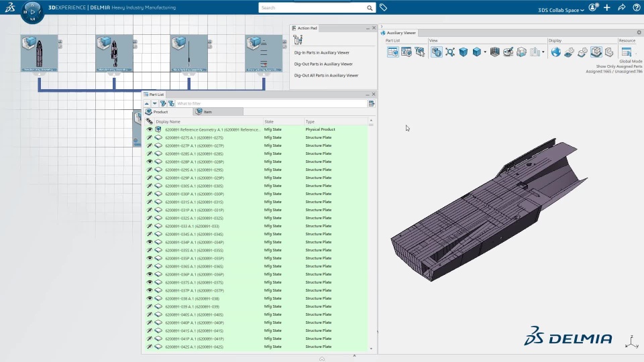Click the share arrow icon
Image resolution: width=644 pixels, height=362 pixels.
pos(621,7)
